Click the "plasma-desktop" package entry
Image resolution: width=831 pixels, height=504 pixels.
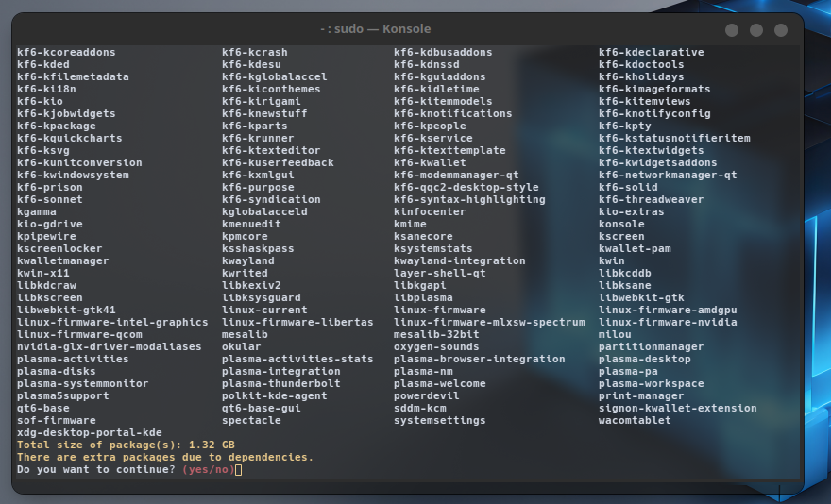point(644,359)
